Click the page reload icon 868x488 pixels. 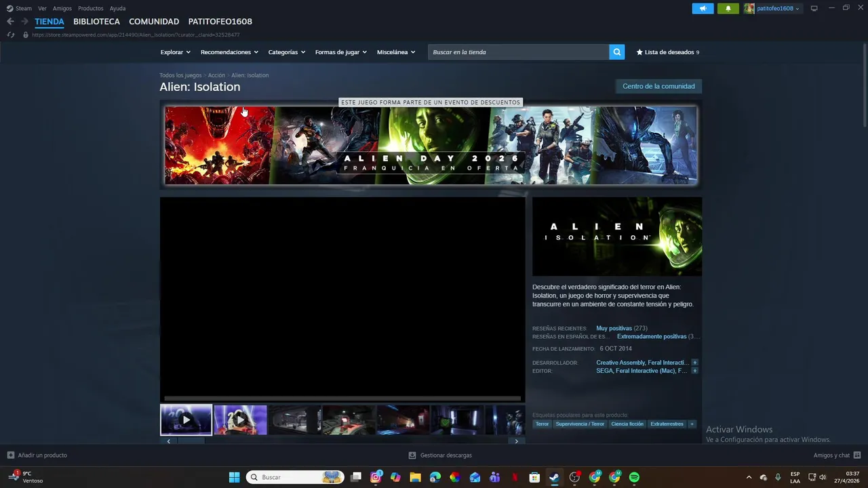coord(10,35)
